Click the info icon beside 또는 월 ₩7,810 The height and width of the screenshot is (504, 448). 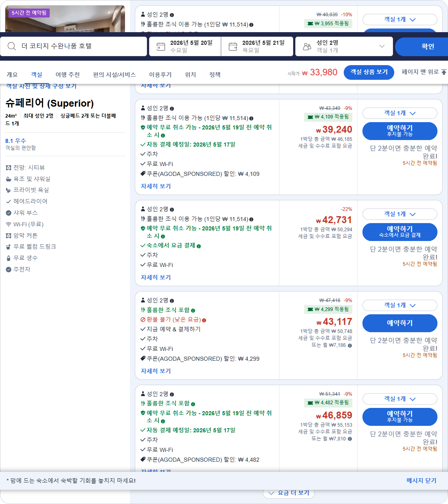[x=350, y=439]
